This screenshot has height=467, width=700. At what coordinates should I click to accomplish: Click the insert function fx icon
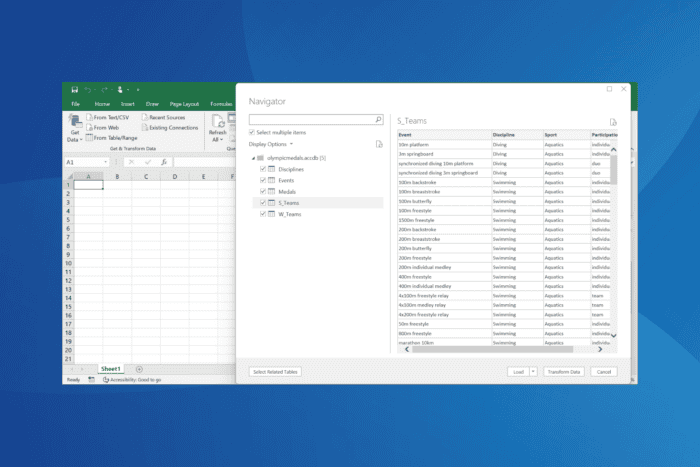(164, 162)
